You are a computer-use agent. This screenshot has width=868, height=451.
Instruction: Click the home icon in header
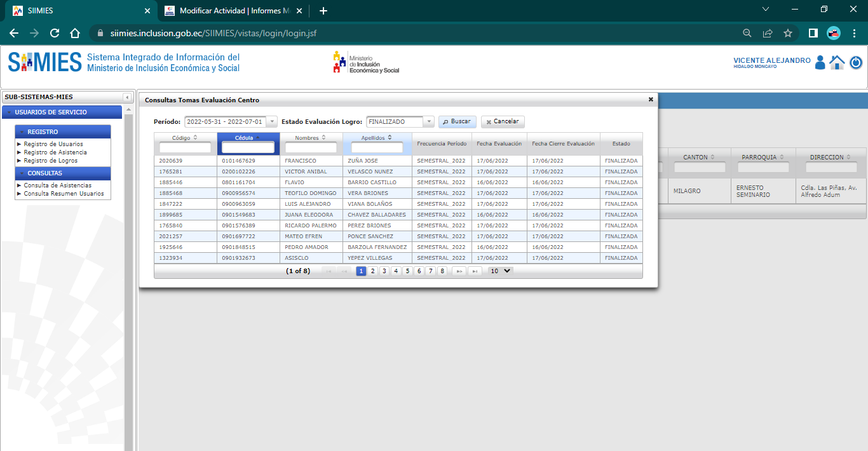pos(837,62)
